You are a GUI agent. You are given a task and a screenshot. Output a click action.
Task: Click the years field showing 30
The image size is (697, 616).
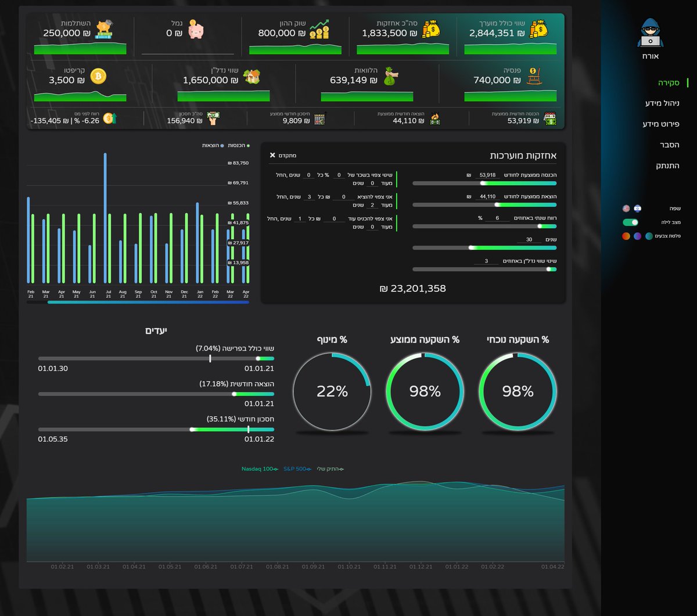(x=529, y=239)
